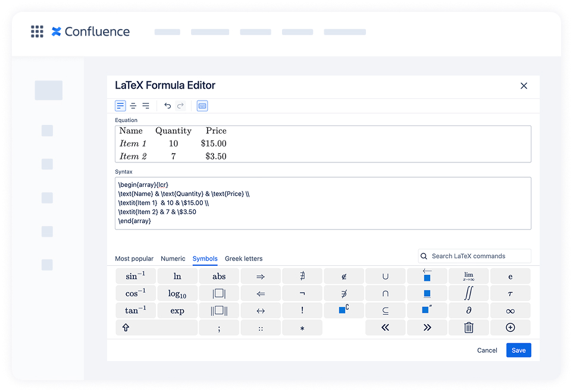The height and width of the screenshot is (392, 573).
Task: Insert inverse sine function
Action: [136, 276]
